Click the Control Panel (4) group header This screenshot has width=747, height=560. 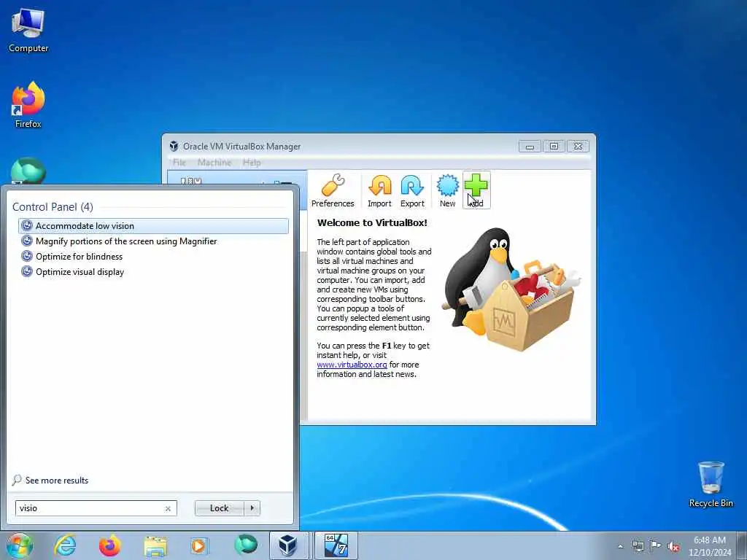click(53, 206)
